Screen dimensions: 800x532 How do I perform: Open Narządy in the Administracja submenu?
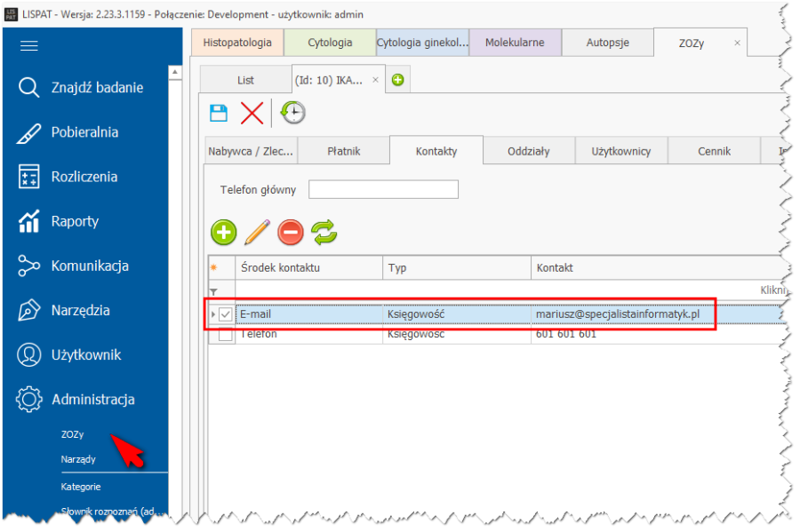(x=78, y=459)
